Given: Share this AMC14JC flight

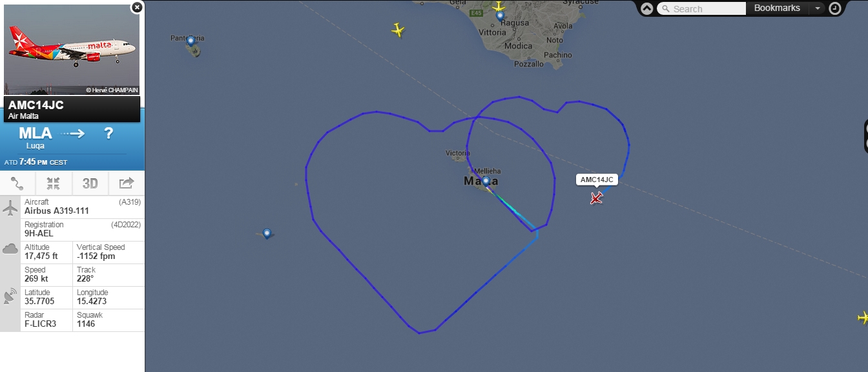Looking at the screenshot, I should (127, 183).
